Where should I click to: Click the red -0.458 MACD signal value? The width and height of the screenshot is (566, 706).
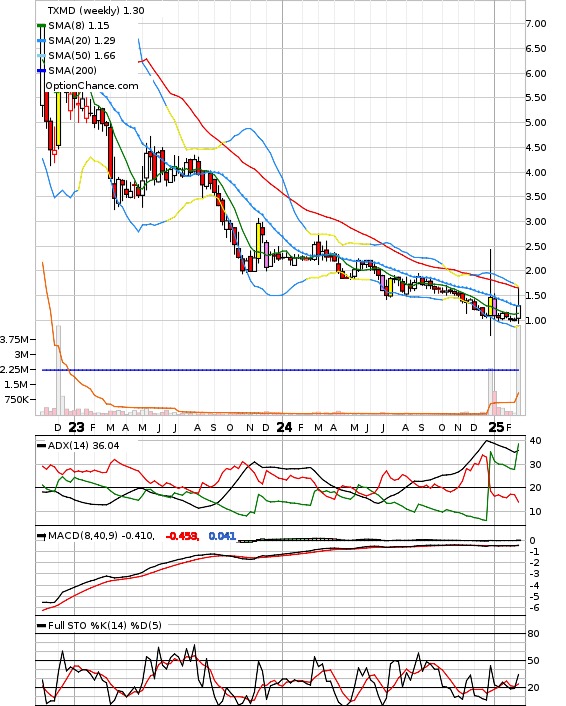click(x=182, y=536)
